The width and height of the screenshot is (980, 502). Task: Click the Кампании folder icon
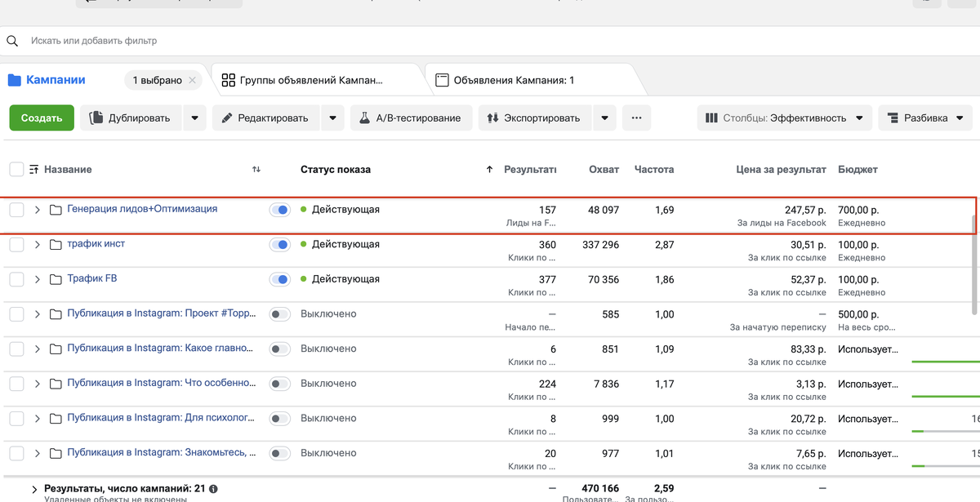coord(14,80)
